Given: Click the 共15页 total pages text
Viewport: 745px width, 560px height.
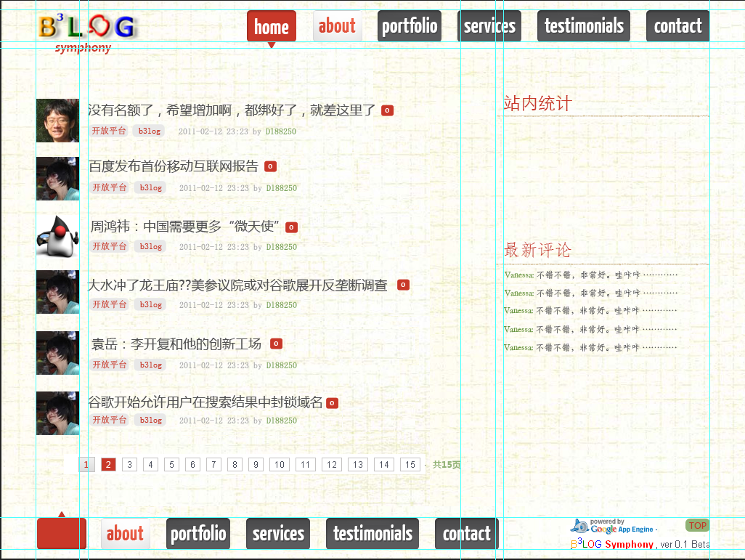Looking at the screenshot, I should (446, 464).
